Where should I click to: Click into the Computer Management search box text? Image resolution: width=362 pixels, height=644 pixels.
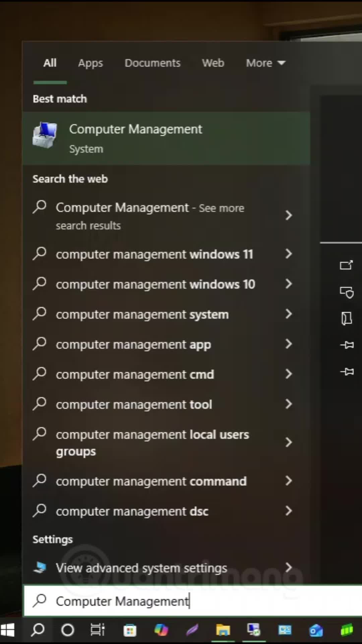tap(122, 601)
